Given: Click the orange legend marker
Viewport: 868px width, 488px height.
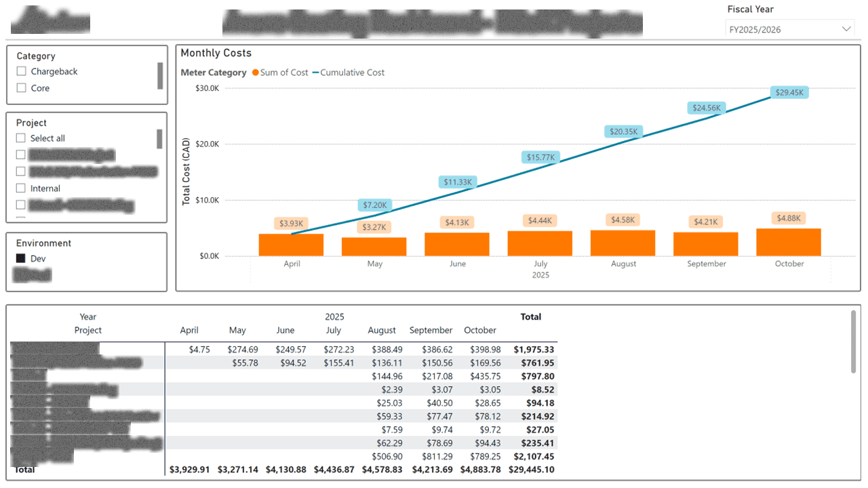Looking at the screenshot, I should click(256, 73).
